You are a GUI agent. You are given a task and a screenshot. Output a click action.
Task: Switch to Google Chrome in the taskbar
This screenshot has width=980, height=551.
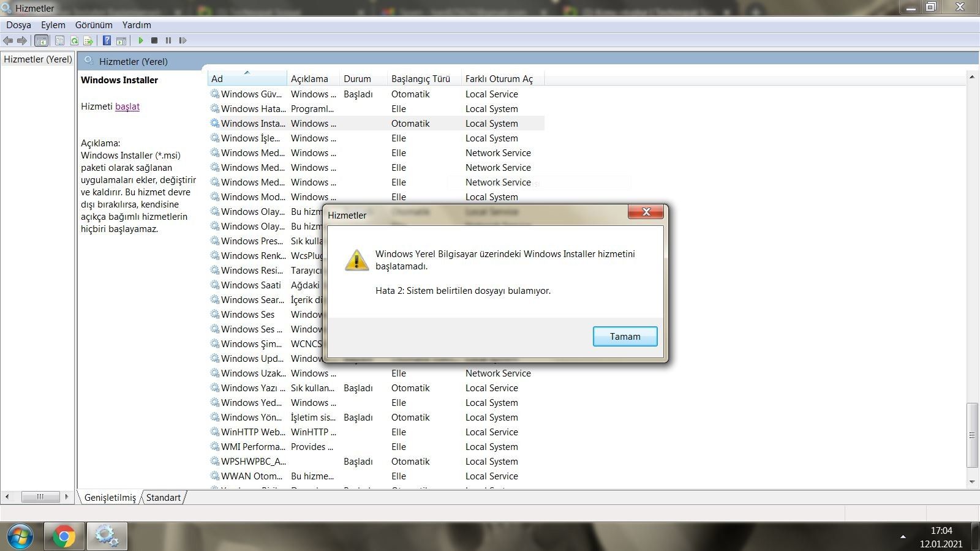64,537
